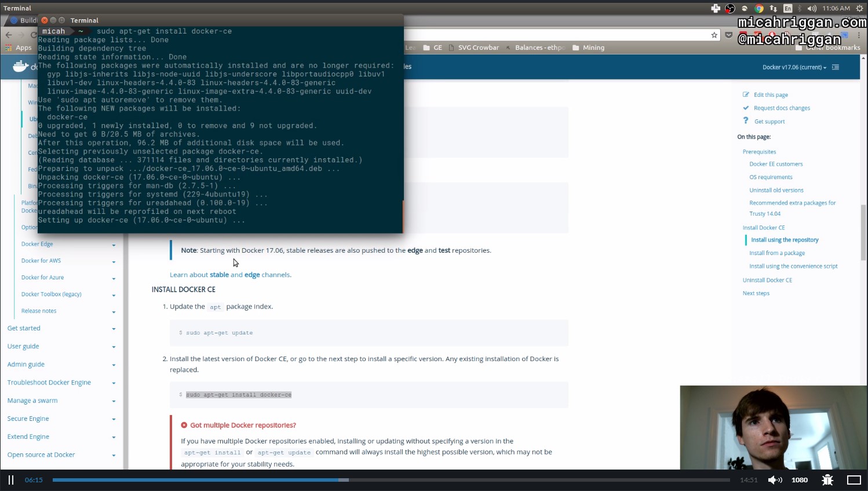Open the Chrome three-dot menu
The height and width of the screenshot is (491, 868).
tap(859, 35)
